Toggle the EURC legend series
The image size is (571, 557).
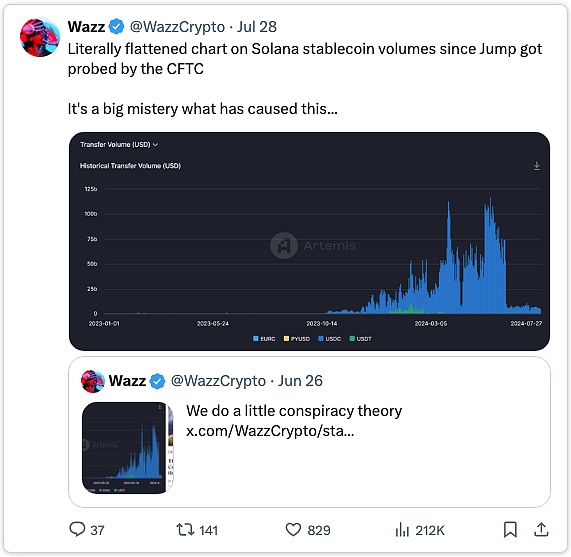click(264, 339)
